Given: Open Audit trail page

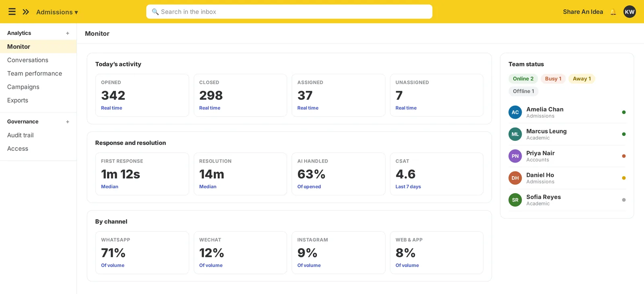Looking at the screenshot, I should (38, 135).
